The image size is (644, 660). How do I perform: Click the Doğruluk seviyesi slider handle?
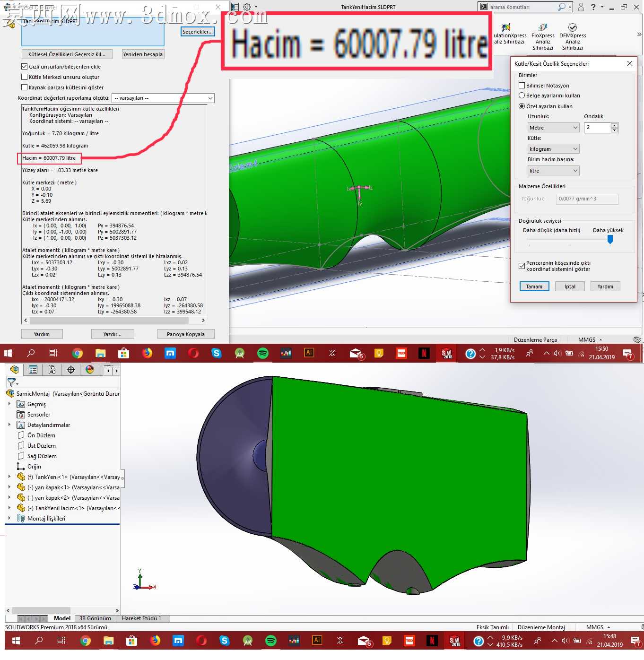[x=610, y=240]
